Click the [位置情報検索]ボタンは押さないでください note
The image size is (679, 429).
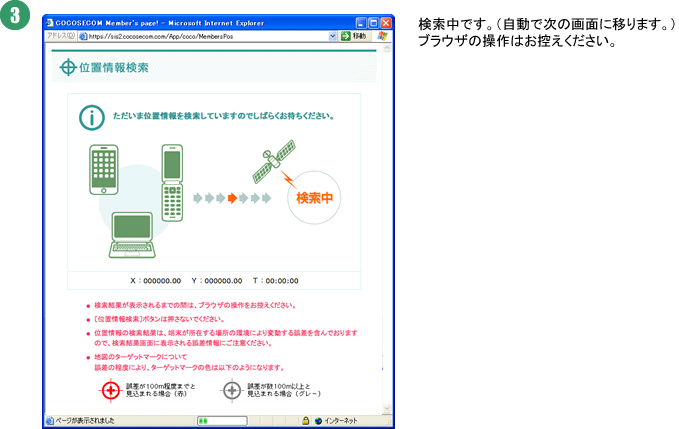[x=159, y=319]
